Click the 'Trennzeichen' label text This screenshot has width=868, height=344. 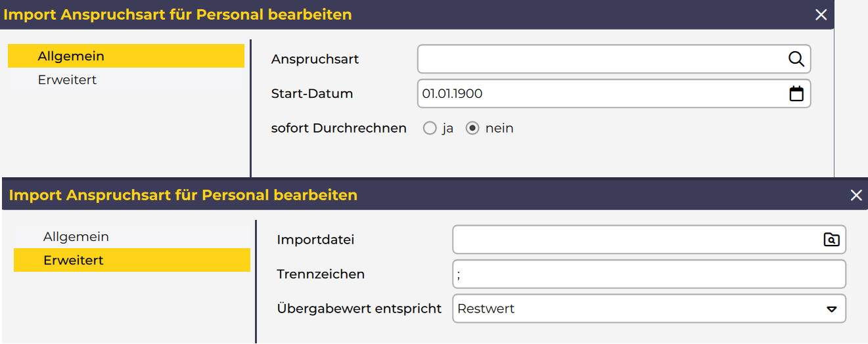pyautogui.click(x=321, y=274)
